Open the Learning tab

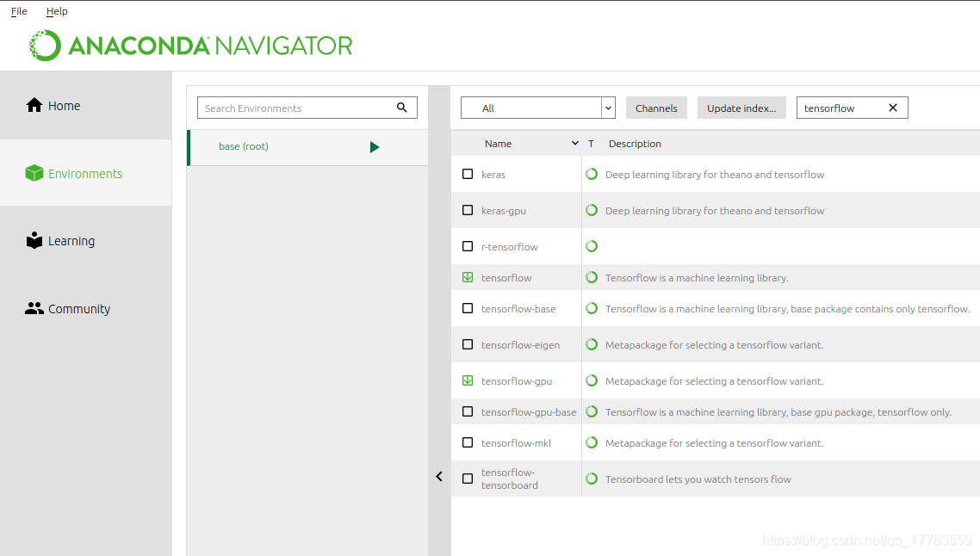click(x=86, y=240)
